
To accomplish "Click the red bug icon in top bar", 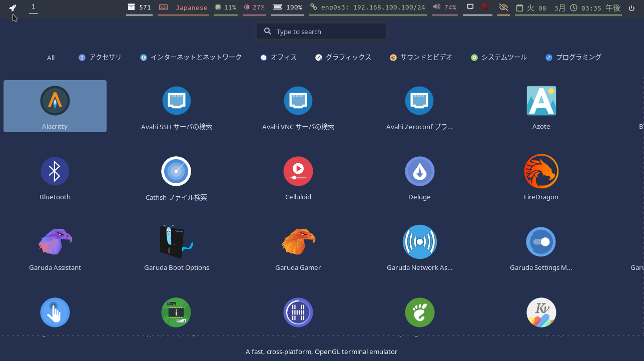I will [485, 7].
